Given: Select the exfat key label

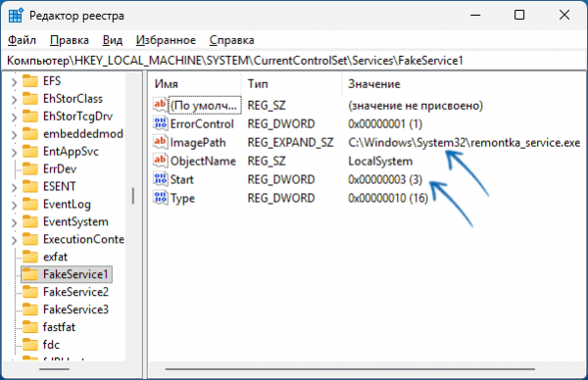Looking at the screenshot, I should [56, 257].
